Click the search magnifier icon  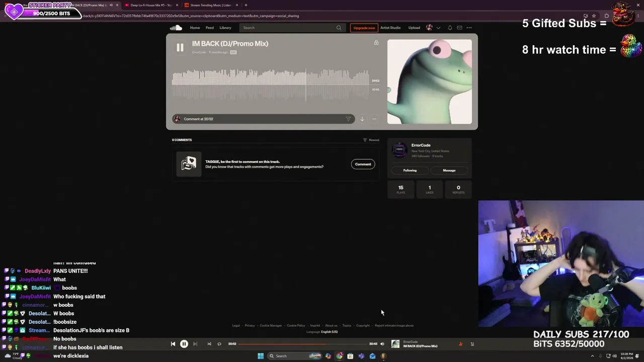pyautogui.click(x=339, y=28)
